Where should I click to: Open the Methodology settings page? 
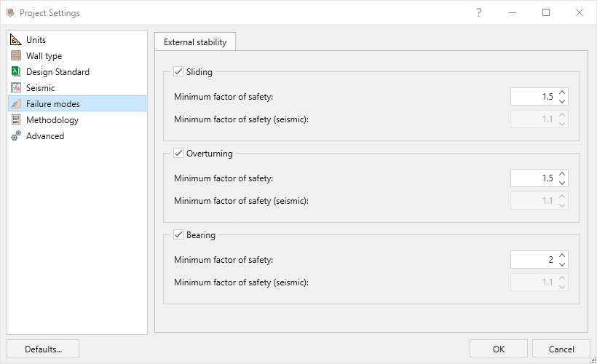[x=77, y=119]
